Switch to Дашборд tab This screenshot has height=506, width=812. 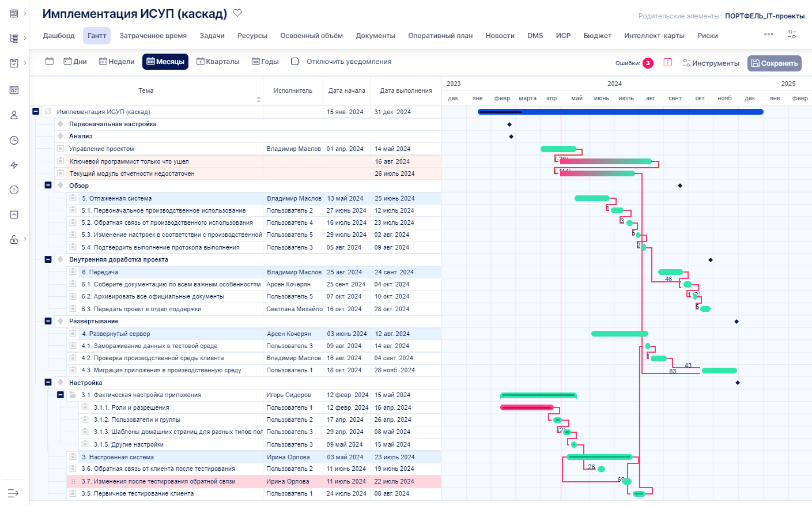click(59, 36)
